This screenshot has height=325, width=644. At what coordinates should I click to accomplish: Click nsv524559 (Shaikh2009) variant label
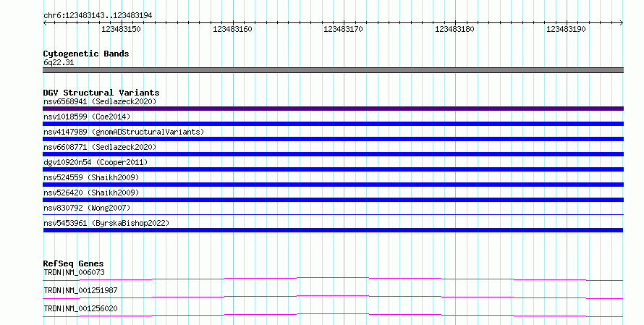[x=91, y=177]
